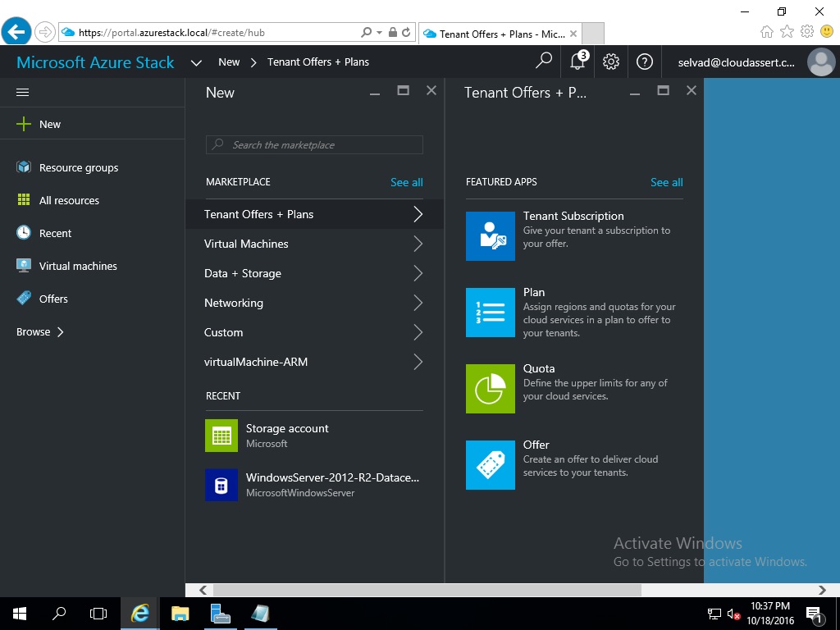The height and width of the screenshot is (630, 840).
Task: Open Server Manager from taskbar
Action: [x=220, y=614]
